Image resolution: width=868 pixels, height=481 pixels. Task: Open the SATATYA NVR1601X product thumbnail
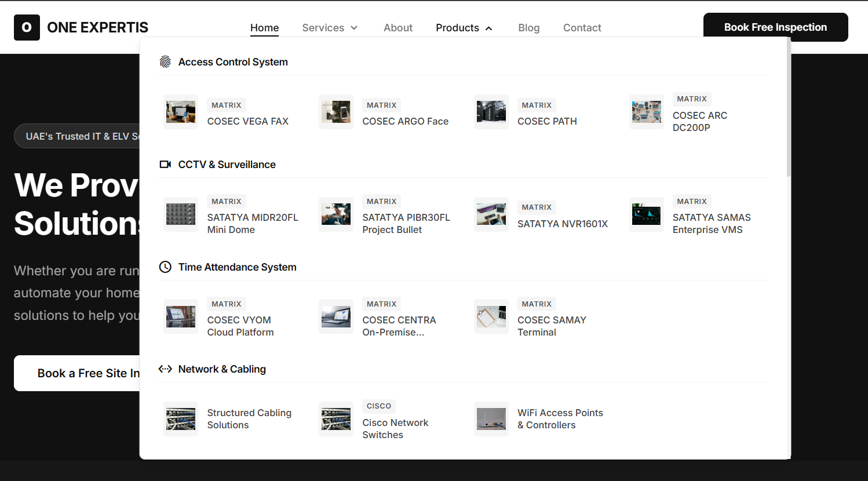click(491, 214)
